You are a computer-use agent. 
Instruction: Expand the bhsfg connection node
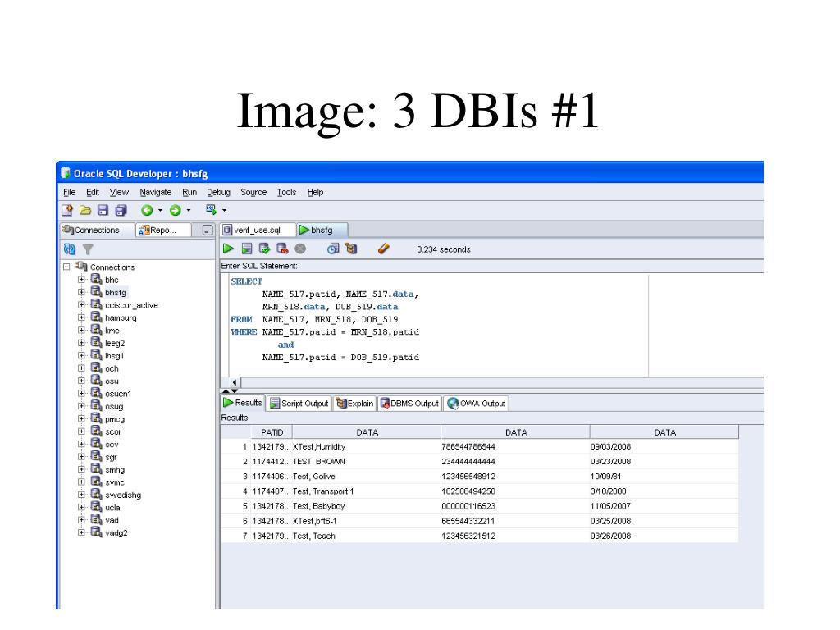[x=81, y=293]
